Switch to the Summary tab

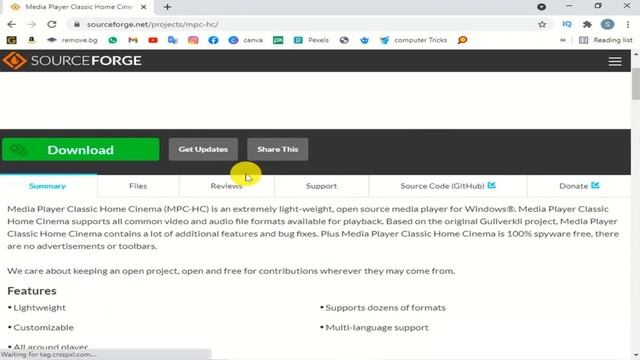click(47, 186)
